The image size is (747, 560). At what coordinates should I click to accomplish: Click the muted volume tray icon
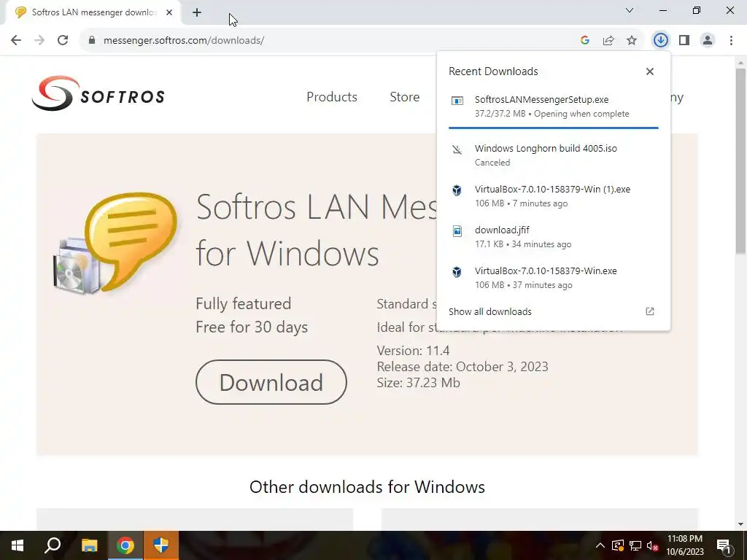pyautogui.click(x=653, y=545)
